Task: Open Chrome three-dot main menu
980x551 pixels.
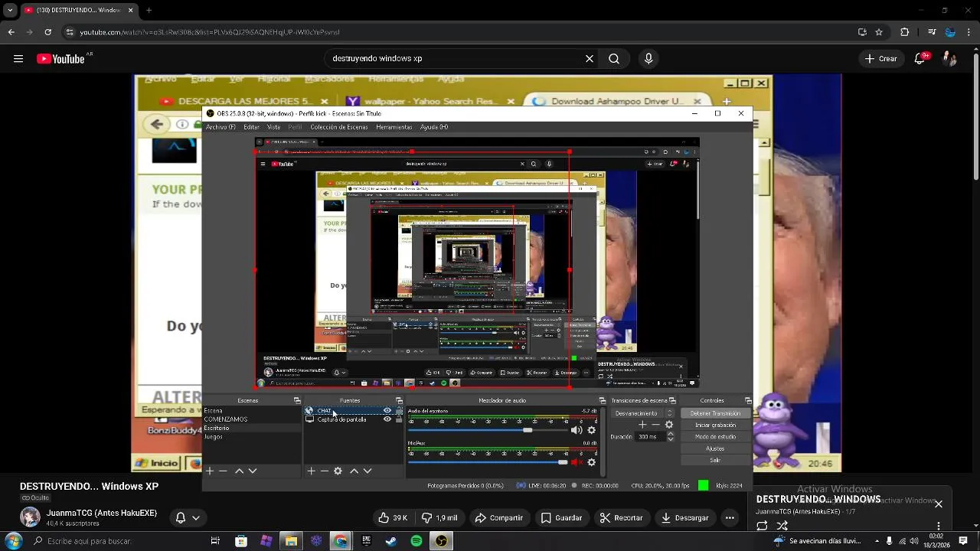Action: coord(969,32)
